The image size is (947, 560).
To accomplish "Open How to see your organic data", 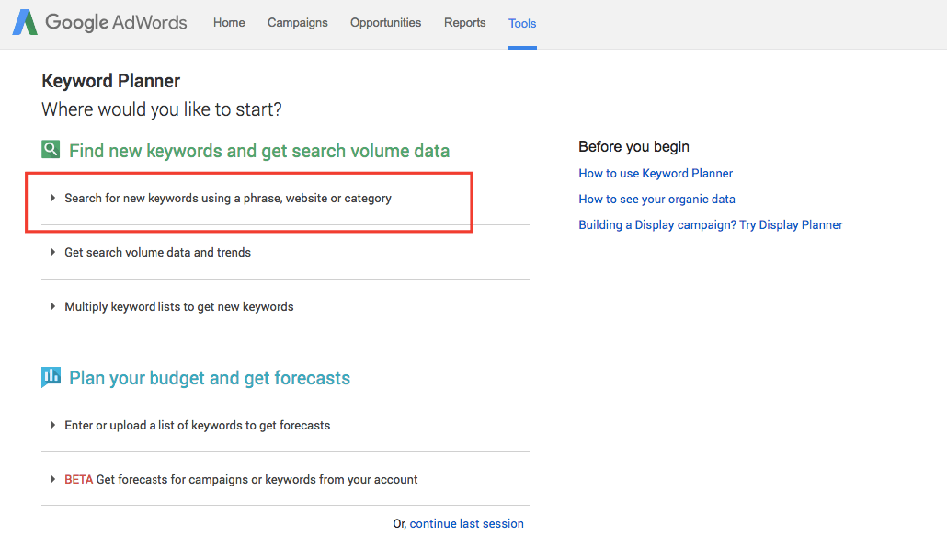I will 656,199.
